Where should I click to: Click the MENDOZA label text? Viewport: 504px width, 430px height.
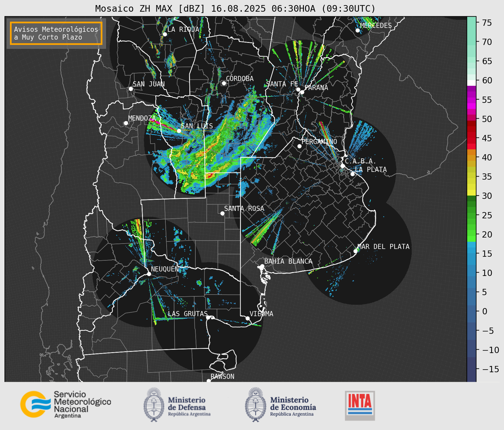point(142,118)
